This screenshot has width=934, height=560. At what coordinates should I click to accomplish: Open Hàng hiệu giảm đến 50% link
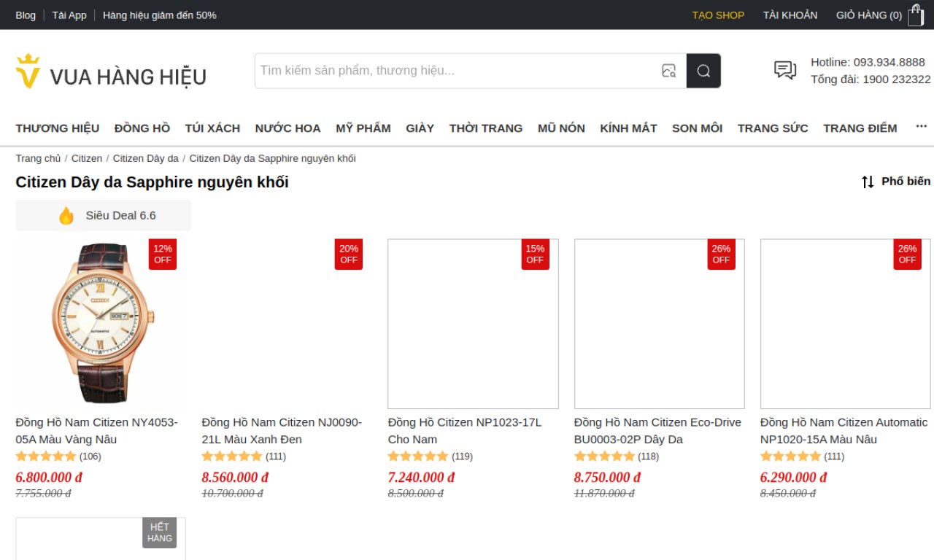(160, 15)
